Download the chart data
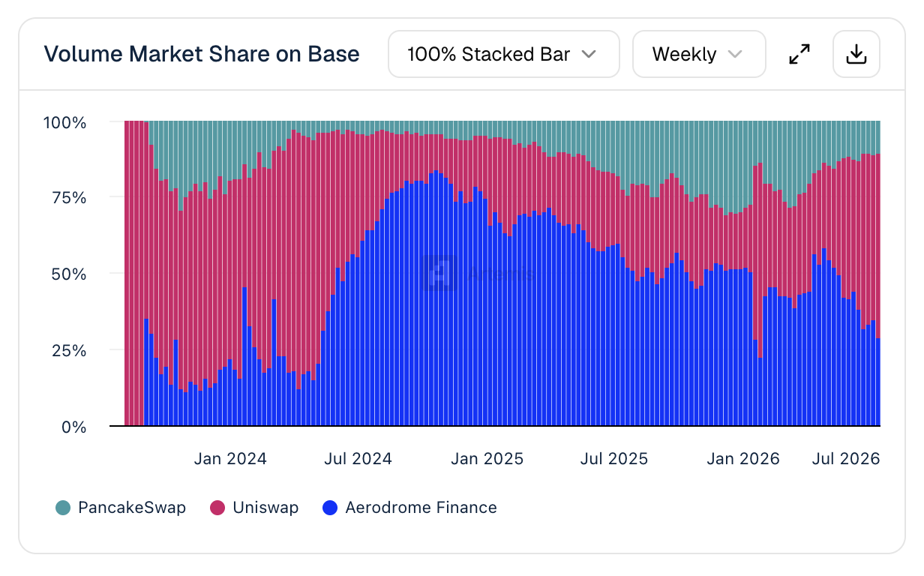The width and height of the screenshot is (924, 576). (856, 54)
